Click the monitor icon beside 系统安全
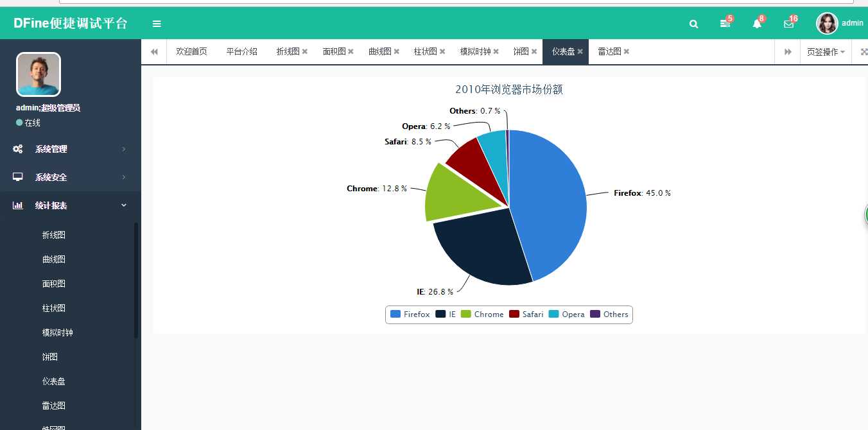The width and height of the screenshot is (868, 430). pos(18,177)
